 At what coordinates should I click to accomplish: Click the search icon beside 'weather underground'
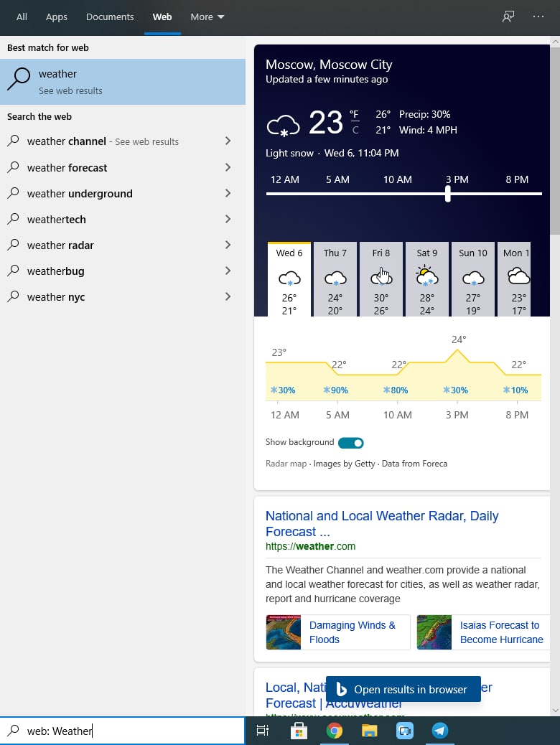14,193
